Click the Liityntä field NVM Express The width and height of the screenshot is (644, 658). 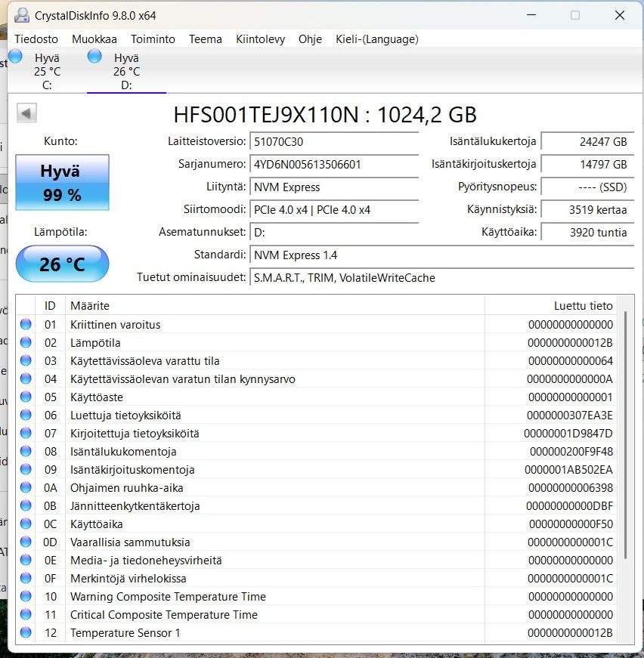tap(334, 187)
